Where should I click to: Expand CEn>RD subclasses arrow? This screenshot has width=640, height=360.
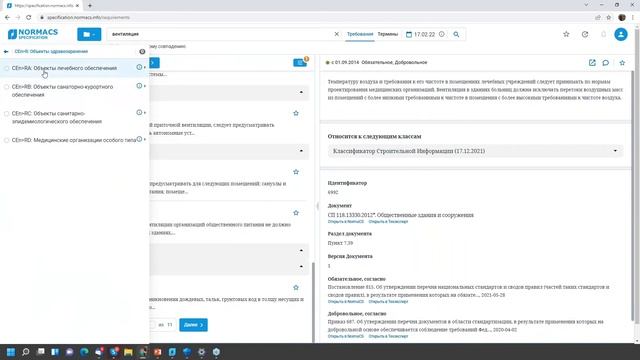coord(145,140)
